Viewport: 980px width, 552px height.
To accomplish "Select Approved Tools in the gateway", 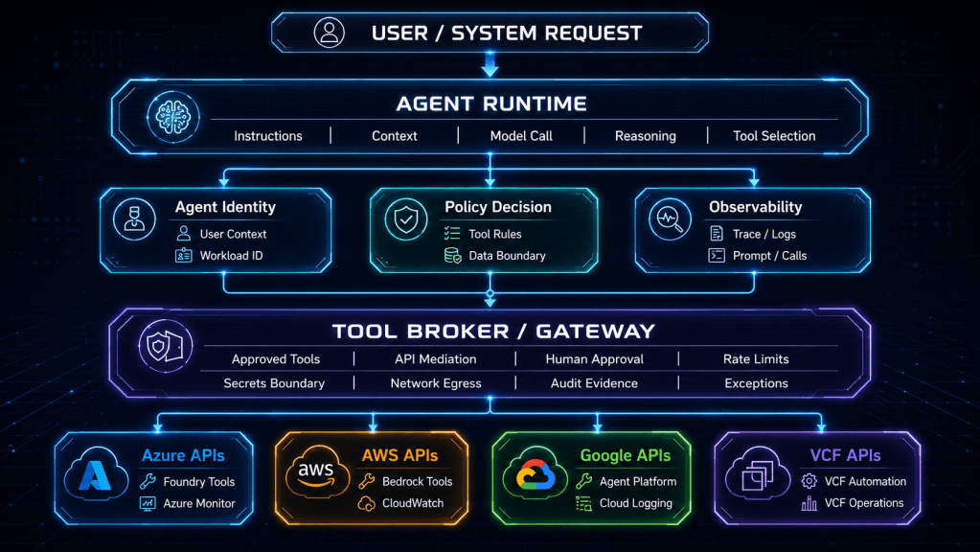I will pyautogui.click(x=276, y=358).
